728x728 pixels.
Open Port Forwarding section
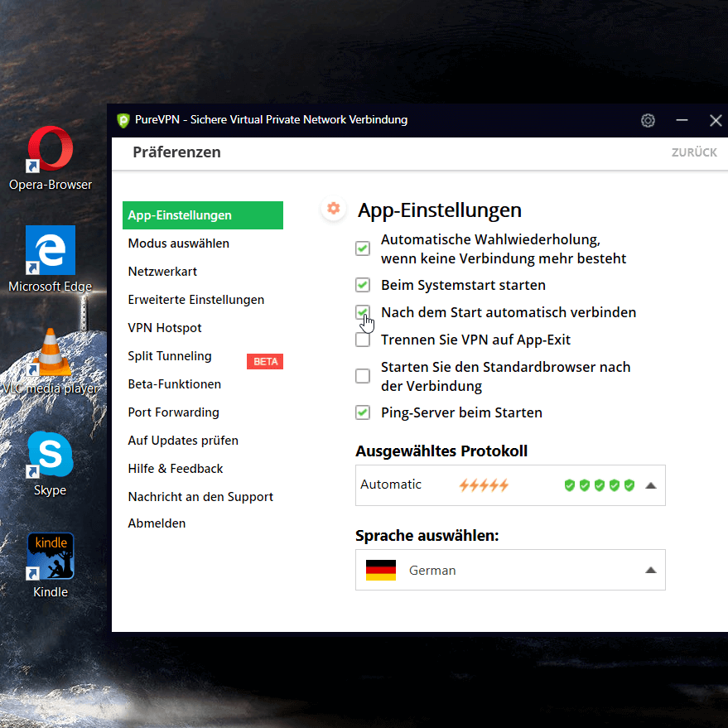tap(174, 412)
